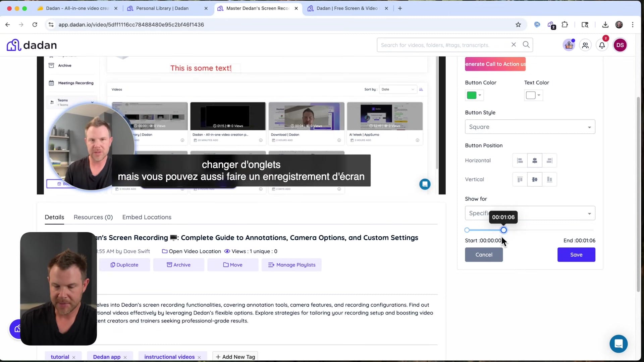The image size is (644, 362).
Task: Align button vertically bottom
Action: tap(549, 179)
